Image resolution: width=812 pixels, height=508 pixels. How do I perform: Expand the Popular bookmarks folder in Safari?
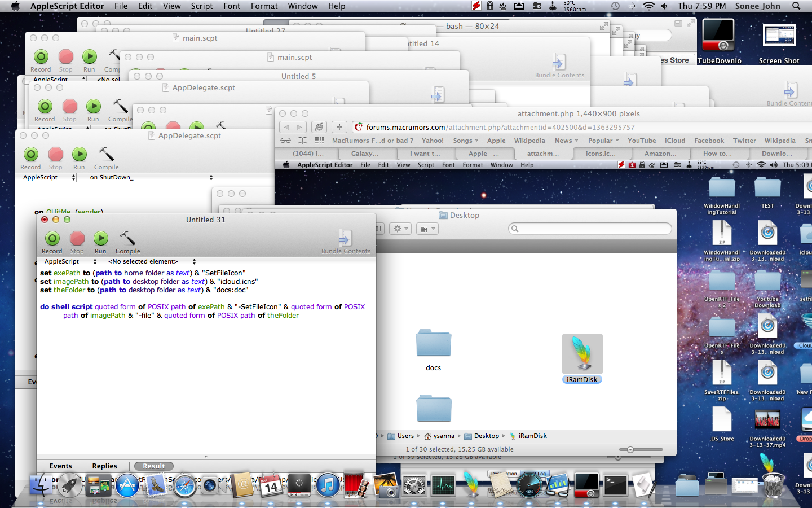603,141
